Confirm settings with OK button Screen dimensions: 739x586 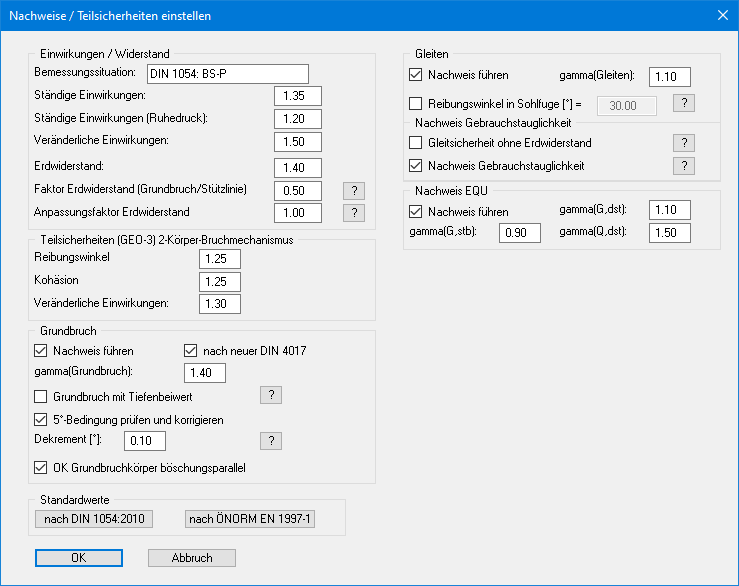[x=78, y=558]
